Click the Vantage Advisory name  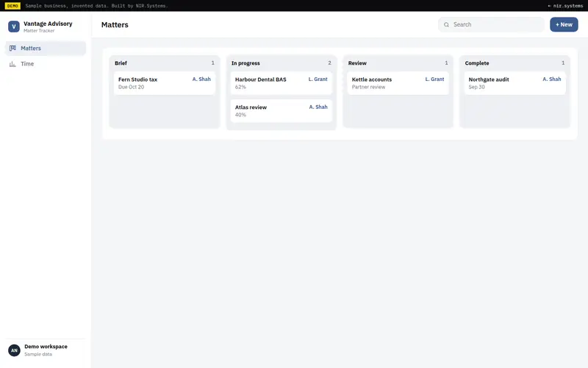tap(48, 24)
